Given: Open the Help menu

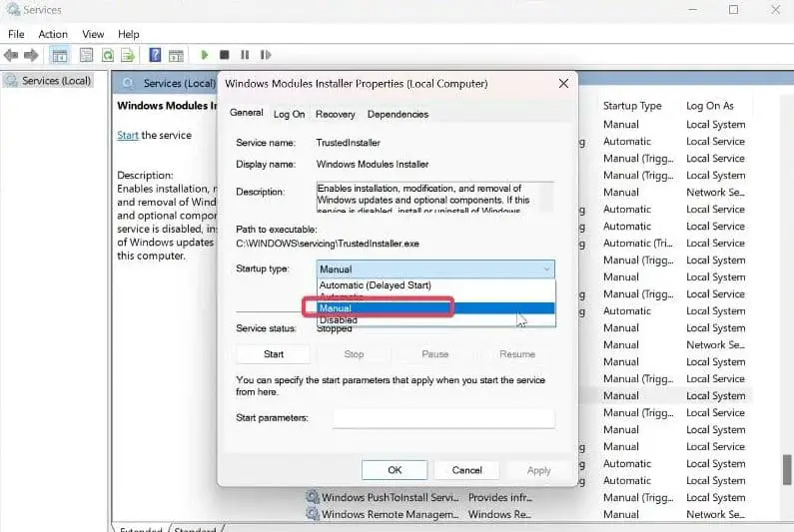Looking at the screenshot, I should pyautogui.click(x=129, y=34).
